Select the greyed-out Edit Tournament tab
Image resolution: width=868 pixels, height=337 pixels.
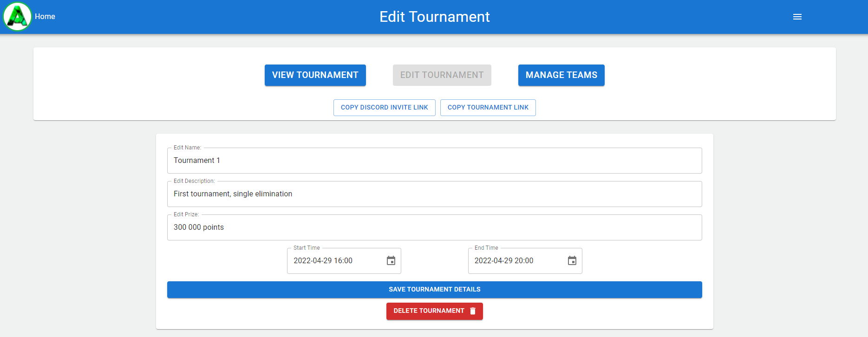(442, 75)
